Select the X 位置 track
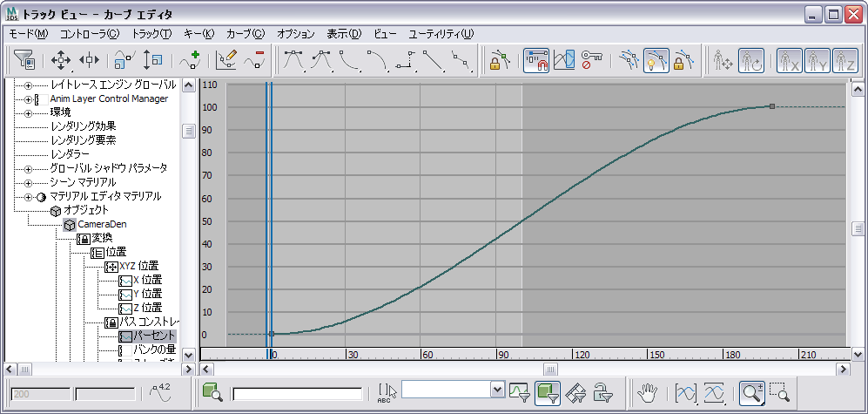 pos(148,280)
